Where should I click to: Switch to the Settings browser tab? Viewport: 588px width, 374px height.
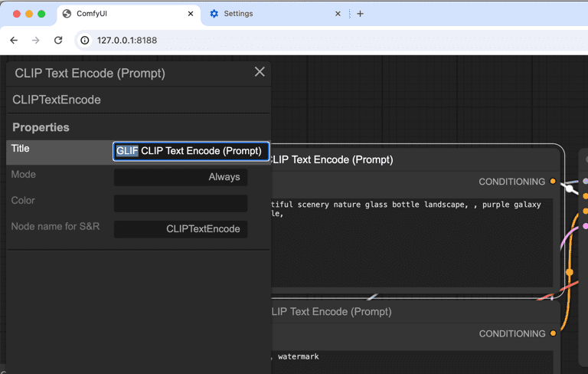275,14
